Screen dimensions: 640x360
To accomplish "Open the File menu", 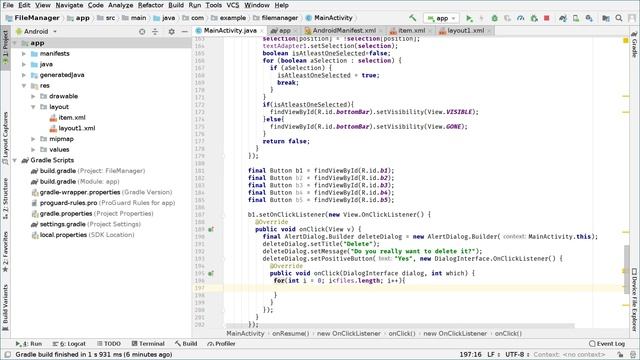I will (8, 5).
